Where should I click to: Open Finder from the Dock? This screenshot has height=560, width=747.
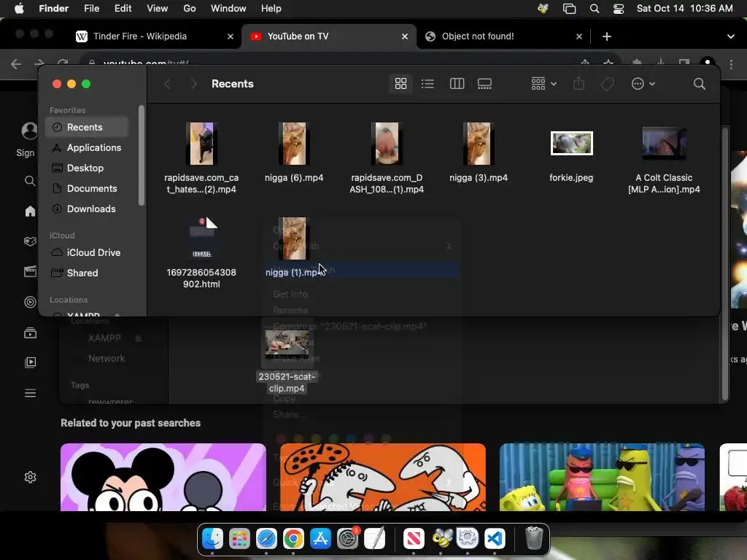212,539
